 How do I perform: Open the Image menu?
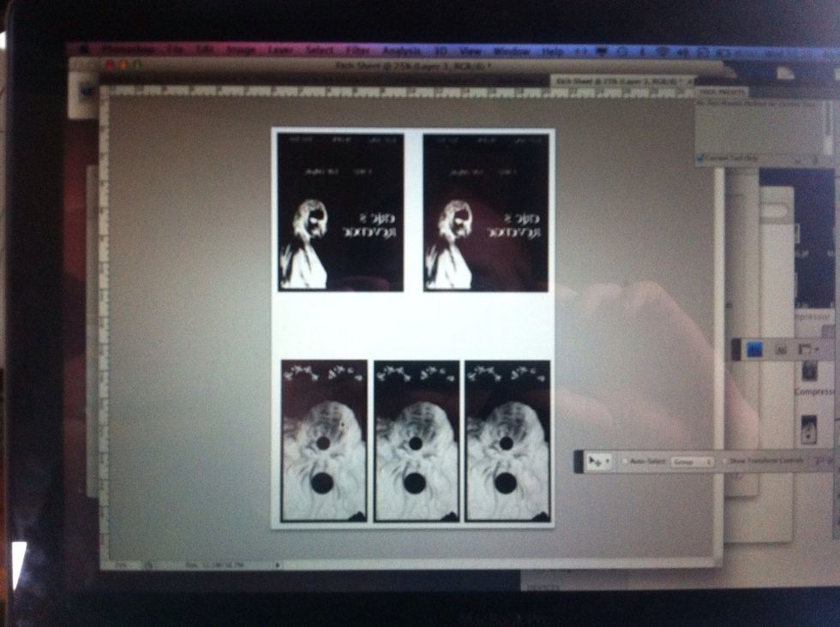coord(240,51)
